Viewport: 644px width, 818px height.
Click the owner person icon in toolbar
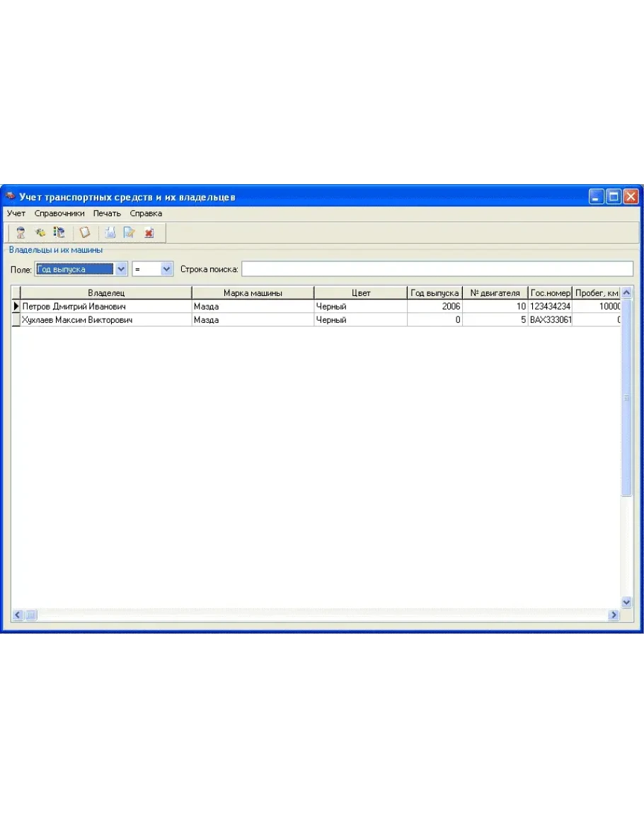[x=21, y=232]
